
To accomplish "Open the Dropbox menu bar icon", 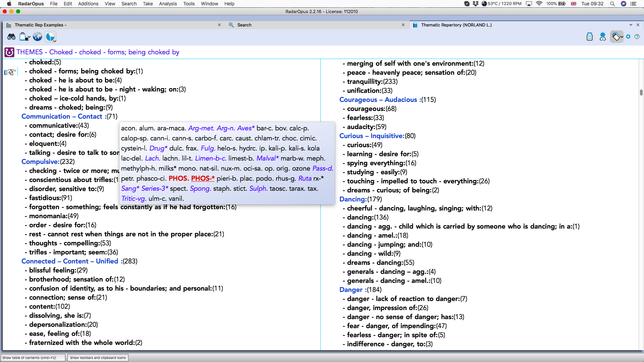I will (x=476, y=4).
